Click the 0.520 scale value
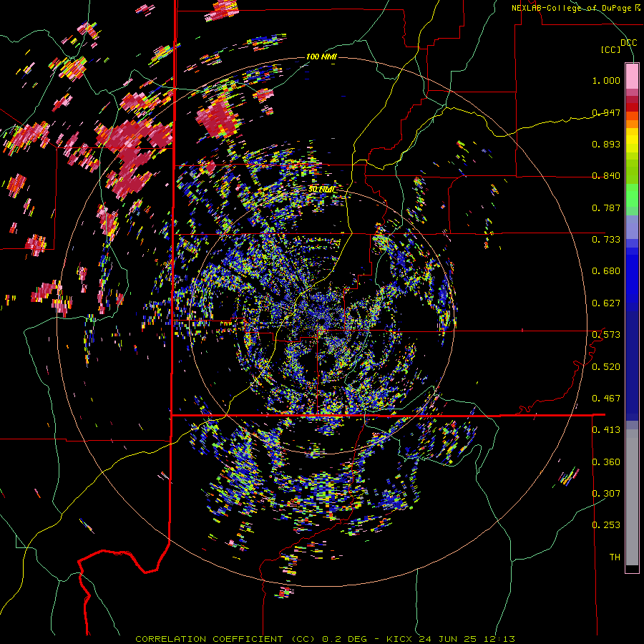644x644 pixels. pos(606,367)
